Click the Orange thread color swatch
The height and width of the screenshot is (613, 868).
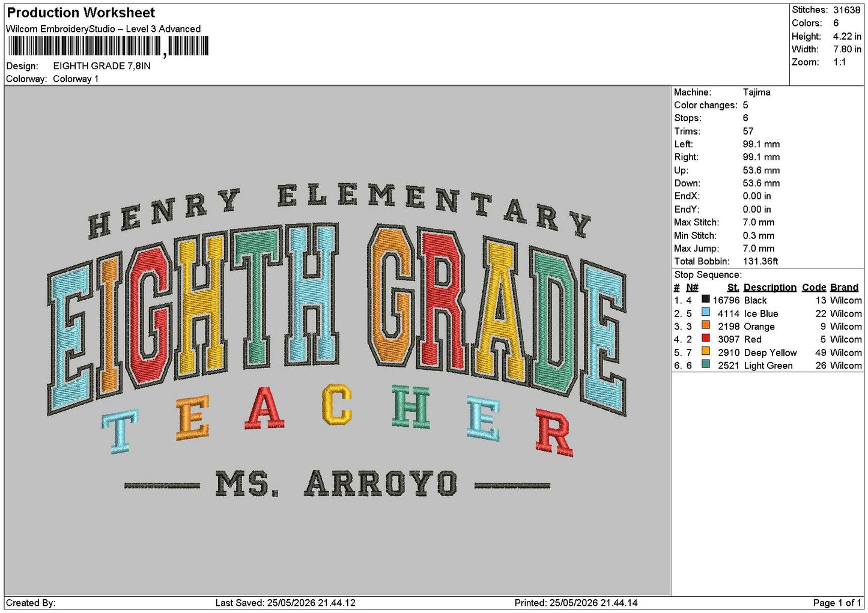705,325
